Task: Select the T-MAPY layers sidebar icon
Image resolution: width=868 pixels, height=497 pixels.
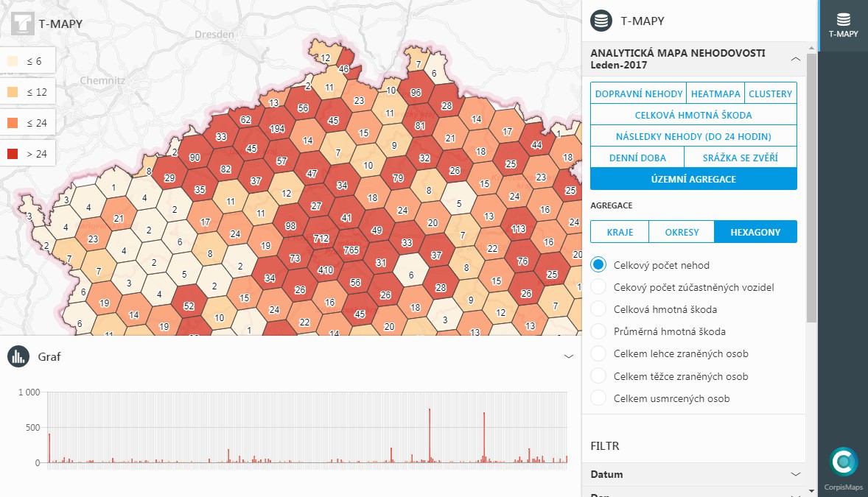Action: pos(843,26)
